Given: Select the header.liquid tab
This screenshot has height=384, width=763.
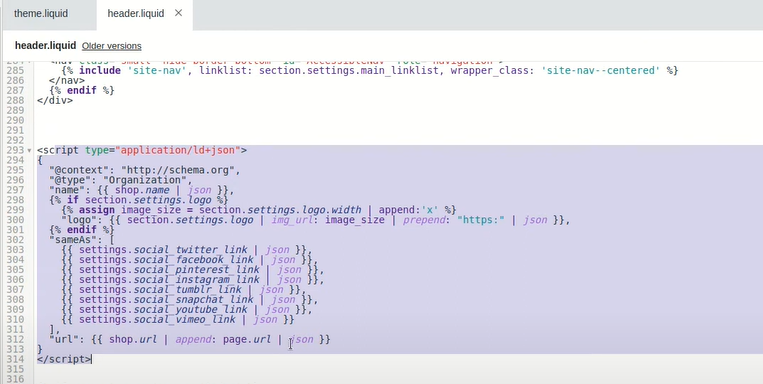Looking at the screenshot, I should pyautogui.click(x=136, y=14).
